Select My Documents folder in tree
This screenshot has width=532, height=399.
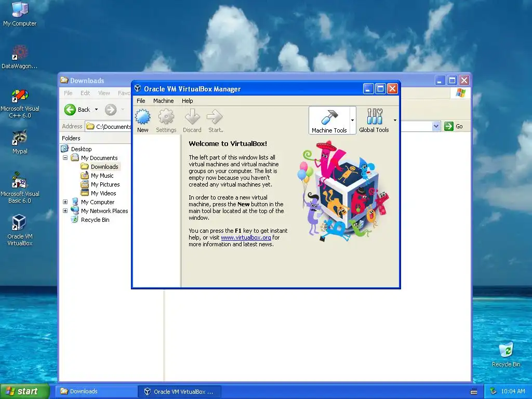click(99, 158)
